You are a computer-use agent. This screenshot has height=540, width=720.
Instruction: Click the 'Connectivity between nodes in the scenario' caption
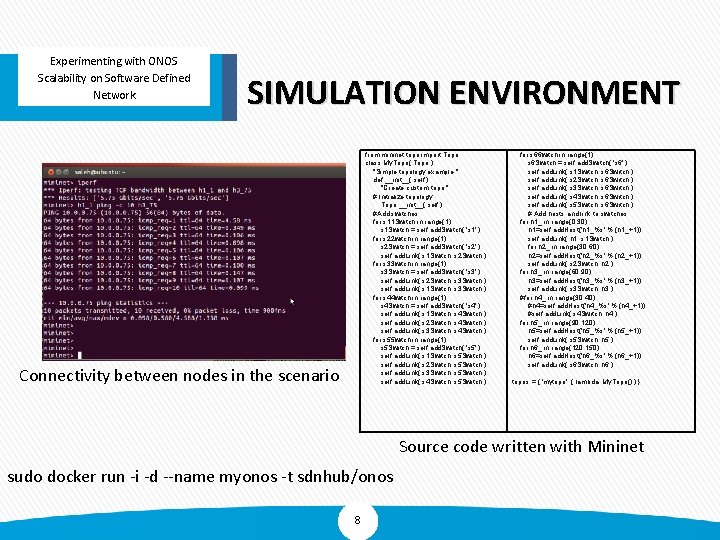[180, 376]
